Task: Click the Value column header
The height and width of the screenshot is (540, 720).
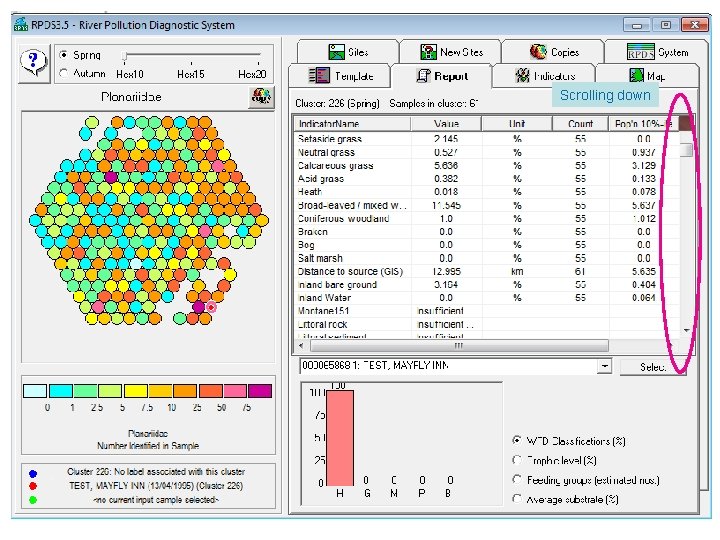Action: (446, 124)
